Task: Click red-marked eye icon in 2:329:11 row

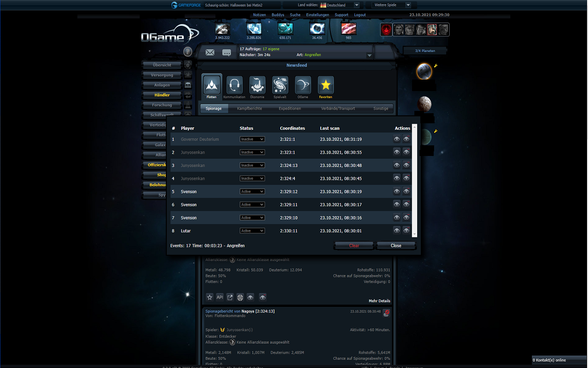Action: pyautogui.click(x=407, y=204)
